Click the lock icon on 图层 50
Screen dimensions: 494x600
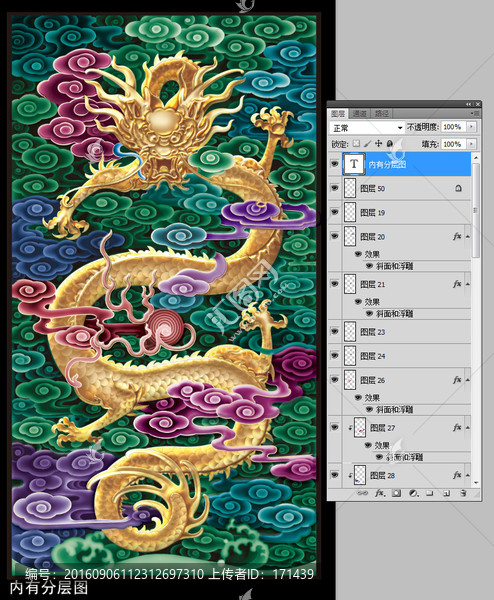pyautogui.click(x=458, y=188)
